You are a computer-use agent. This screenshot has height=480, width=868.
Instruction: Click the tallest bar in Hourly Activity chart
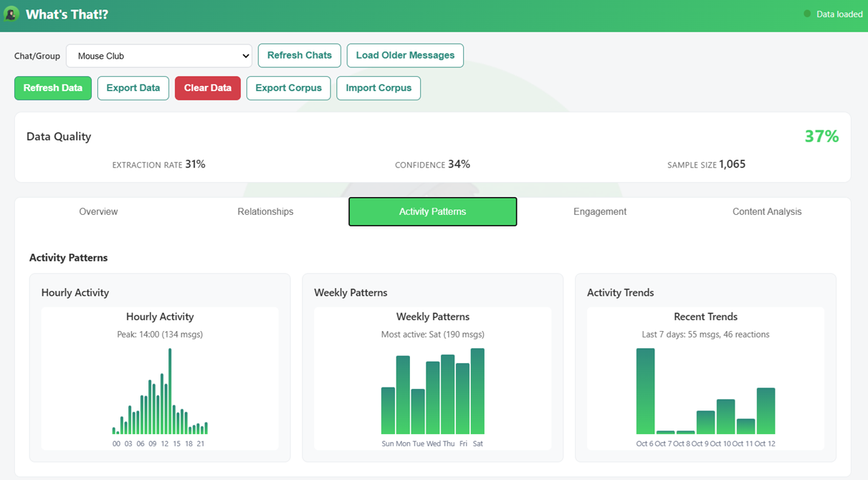[170, 391]
